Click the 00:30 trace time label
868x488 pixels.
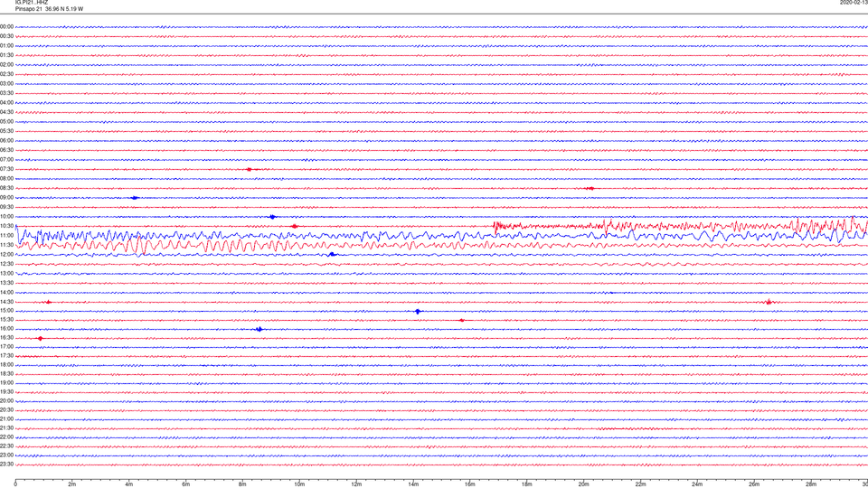[6, 36]
